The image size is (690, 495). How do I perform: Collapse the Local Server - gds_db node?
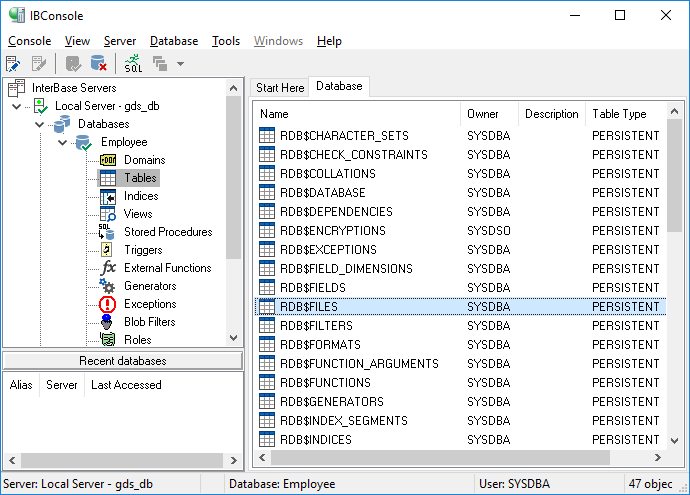pyautogui.click(x=17, y=106)
